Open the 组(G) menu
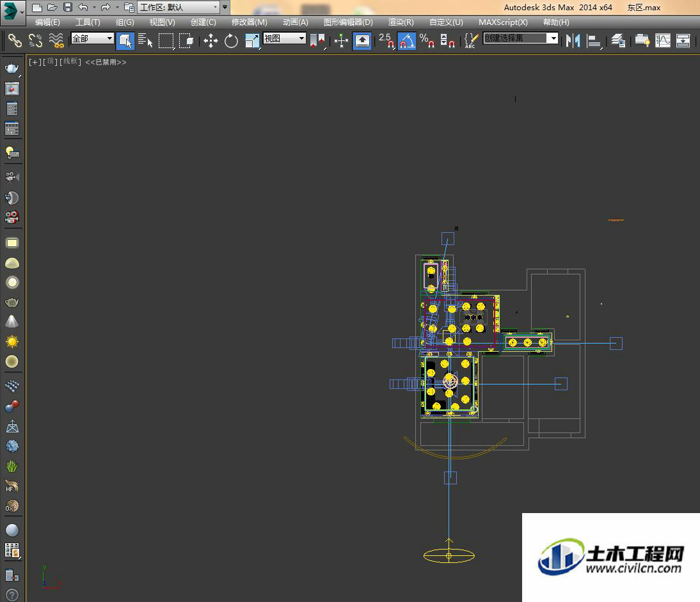 coord(125,22)
